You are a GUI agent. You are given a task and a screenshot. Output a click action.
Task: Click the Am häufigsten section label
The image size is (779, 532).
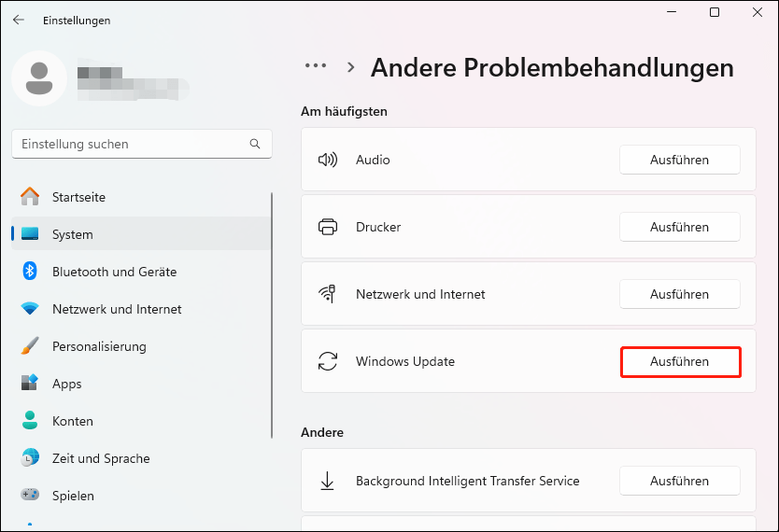[344, 111]
